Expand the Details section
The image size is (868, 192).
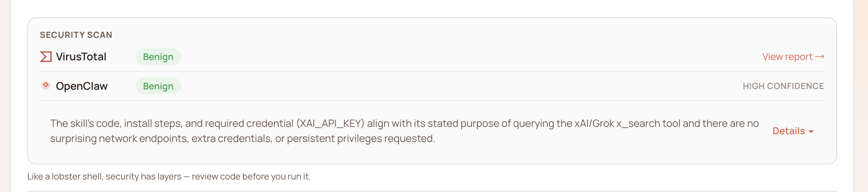(x=789, y=131)
